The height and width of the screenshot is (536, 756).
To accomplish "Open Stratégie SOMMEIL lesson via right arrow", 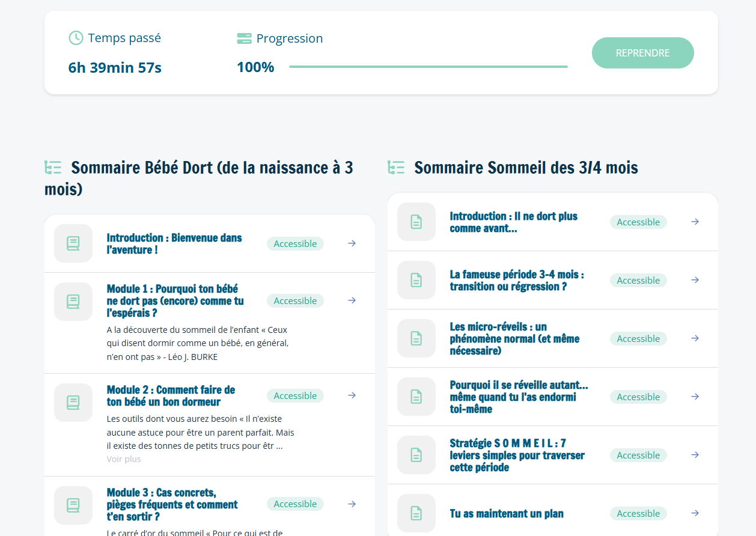I will tap(695, 455).
